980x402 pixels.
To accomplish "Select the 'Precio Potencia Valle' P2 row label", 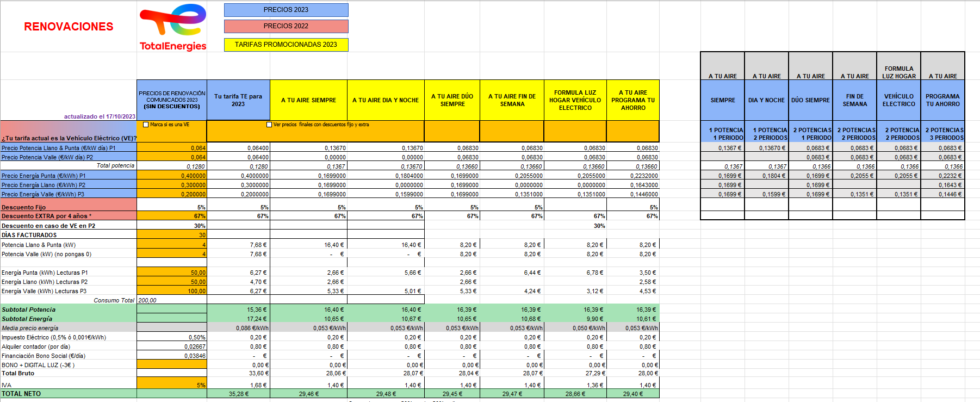I will 69,157.
